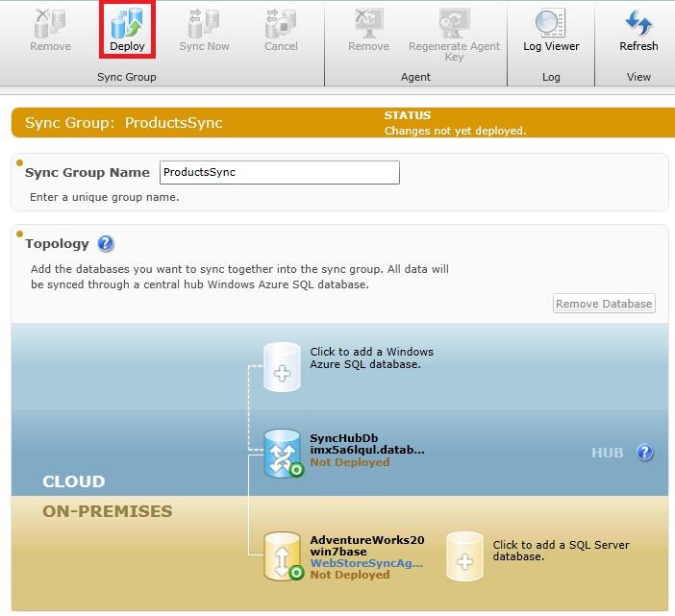
Task: Click the Sync Now icon
Action: click(x=204, y=24)
